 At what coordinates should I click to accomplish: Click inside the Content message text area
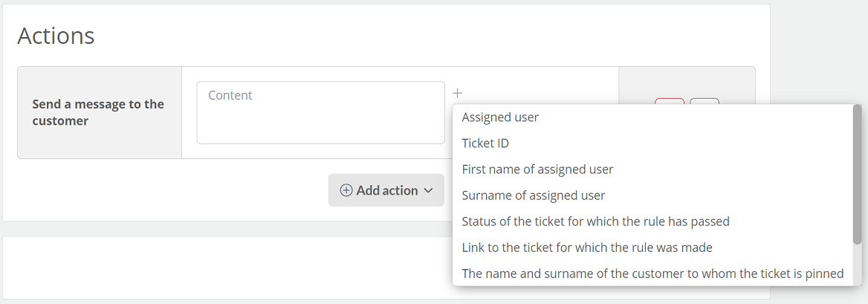tap(320, 112)
